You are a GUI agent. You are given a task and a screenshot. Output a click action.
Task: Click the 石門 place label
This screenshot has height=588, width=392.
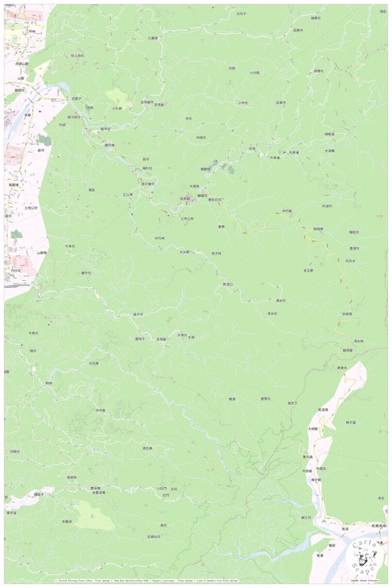point(166,495)
